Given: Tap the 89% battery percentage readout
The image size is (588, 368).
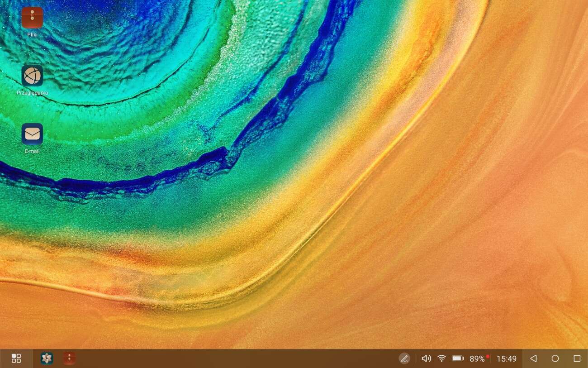Looking at the screenshot, I should pos(478,358).
